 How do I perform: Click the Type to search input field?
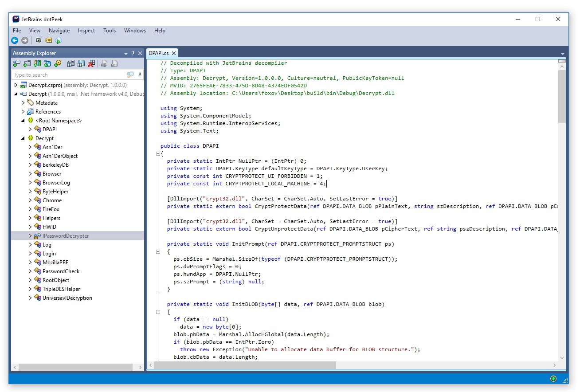(67, 75)
